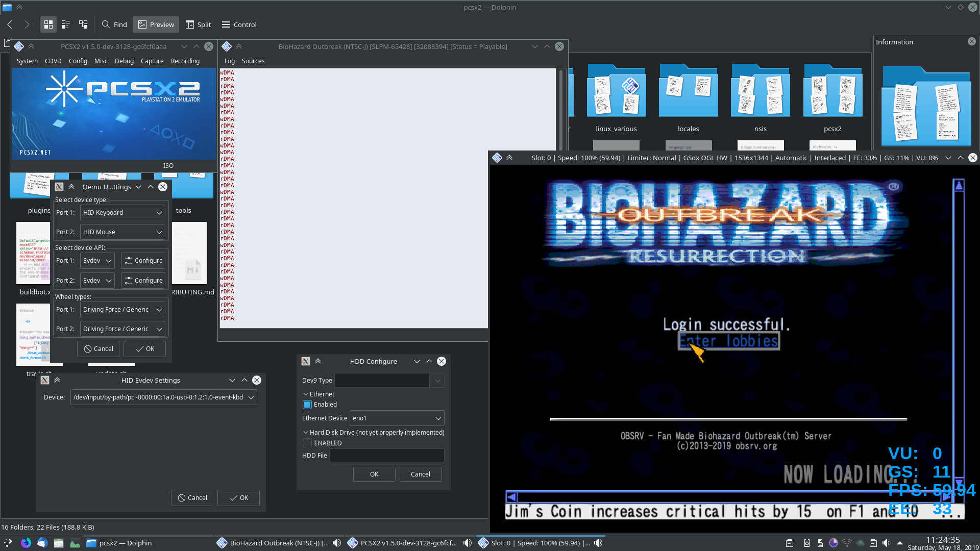The height and width of the screenshot is (551, 980).
Task: Switch Dolphin to icons view mode
Action: point(48,24)
